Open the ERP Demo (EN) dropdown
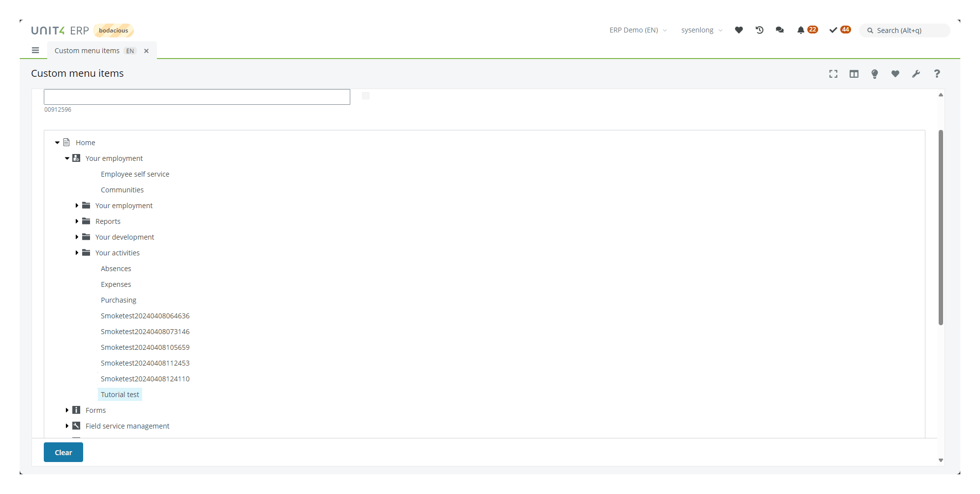This screenshot has height=494, width=980. (638, 30)
